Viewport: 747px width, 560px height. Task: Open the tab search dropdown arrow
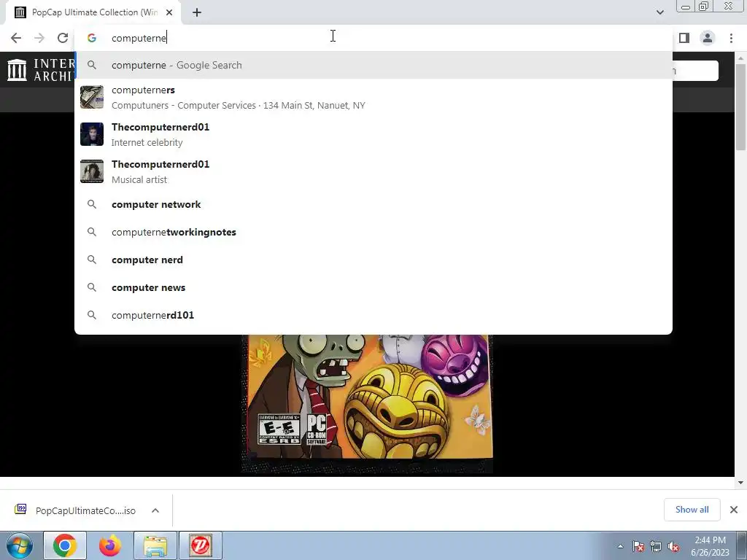tap(659, 12)
